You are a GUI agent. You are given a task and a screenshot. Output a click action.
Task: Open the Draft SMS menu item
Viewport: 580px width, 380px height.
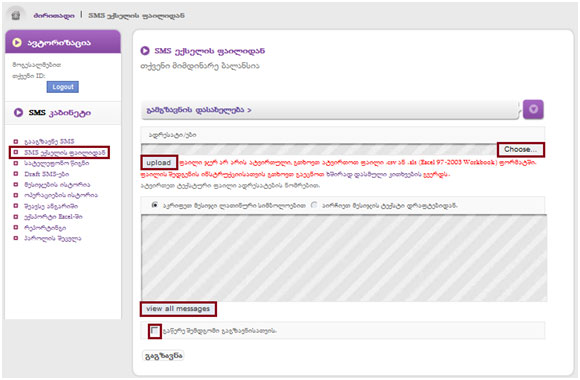pos(47,174)
